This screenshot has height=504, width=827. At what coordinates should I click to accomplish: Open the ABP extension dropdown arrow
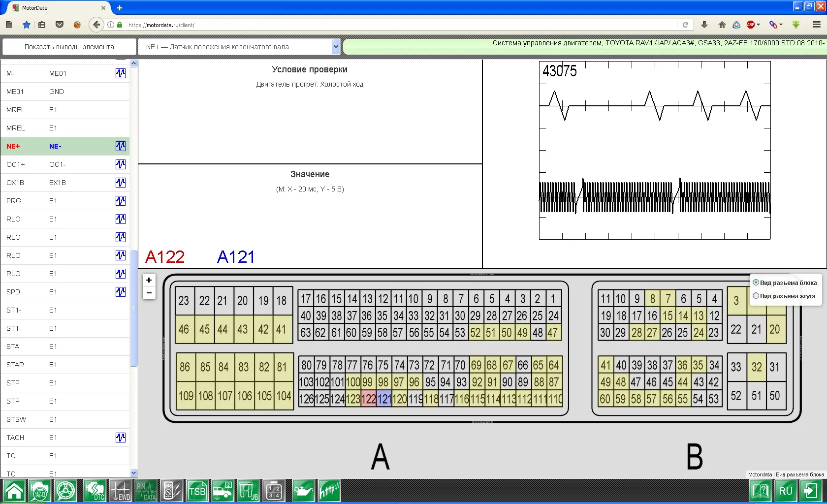tap(759, 25)
